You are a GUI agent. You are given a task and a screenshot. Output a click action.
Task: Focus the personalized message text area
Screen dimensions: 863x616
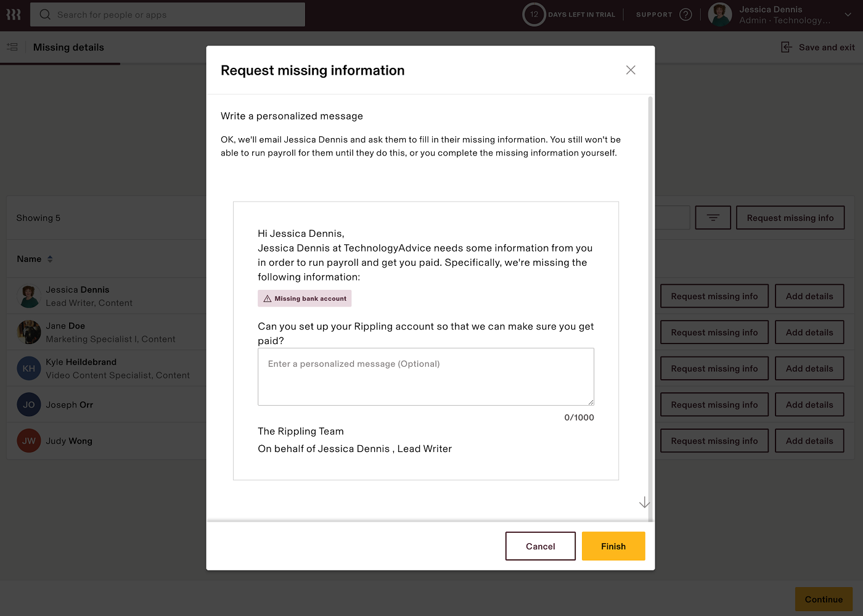426,377
